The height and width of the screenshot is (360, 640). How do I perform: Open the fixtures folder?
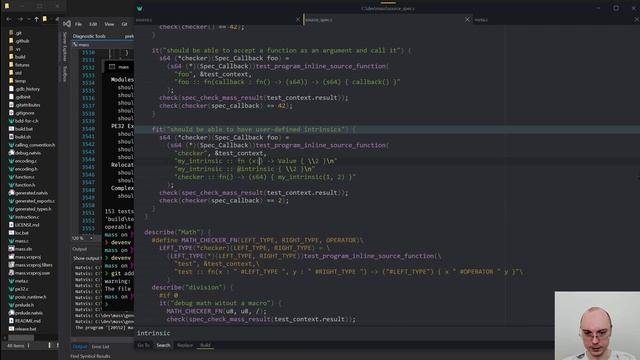pyautogui.click(x=19, y=65)
